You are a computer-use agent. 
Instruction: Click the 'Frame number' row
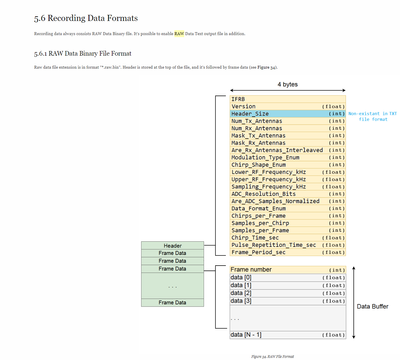point(288,270)
